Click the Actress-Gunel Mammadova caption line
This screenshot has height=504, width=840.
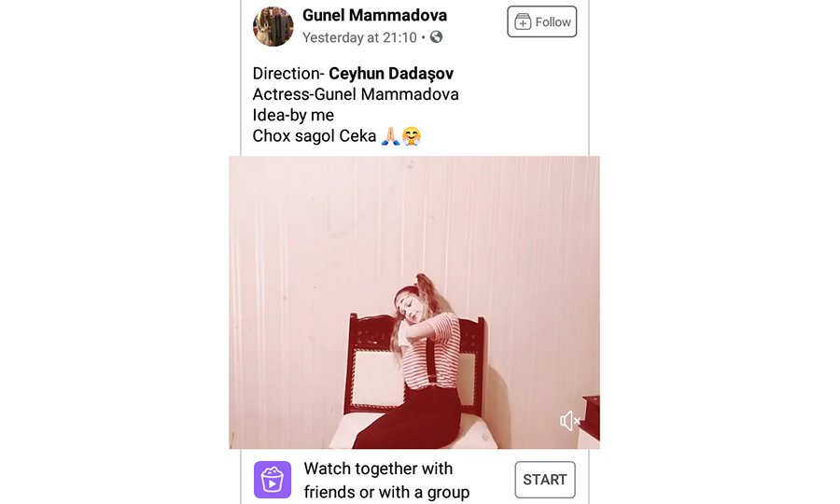[x=356, y=94]
